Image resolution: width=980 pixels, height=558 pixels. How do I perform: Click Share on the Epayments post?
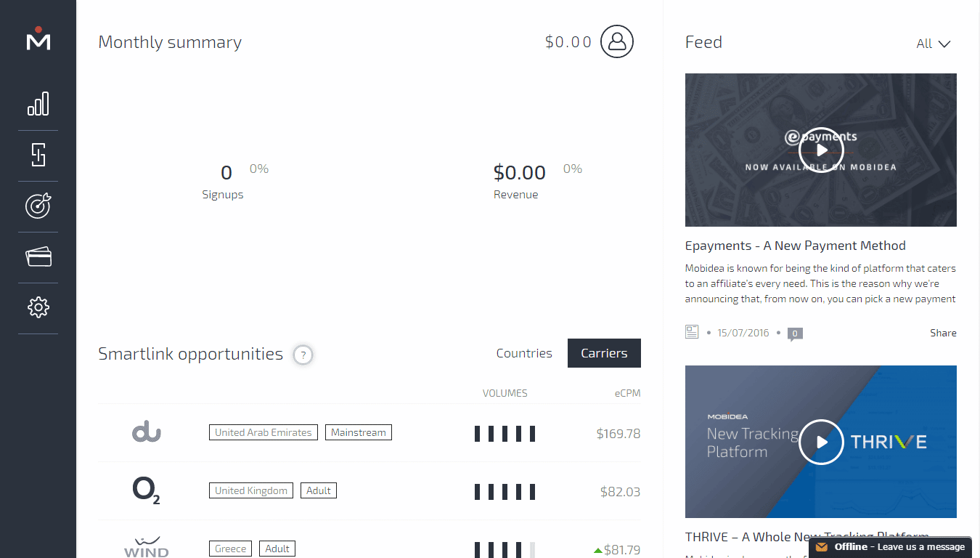pyautogui.click(x=943, y=333)
